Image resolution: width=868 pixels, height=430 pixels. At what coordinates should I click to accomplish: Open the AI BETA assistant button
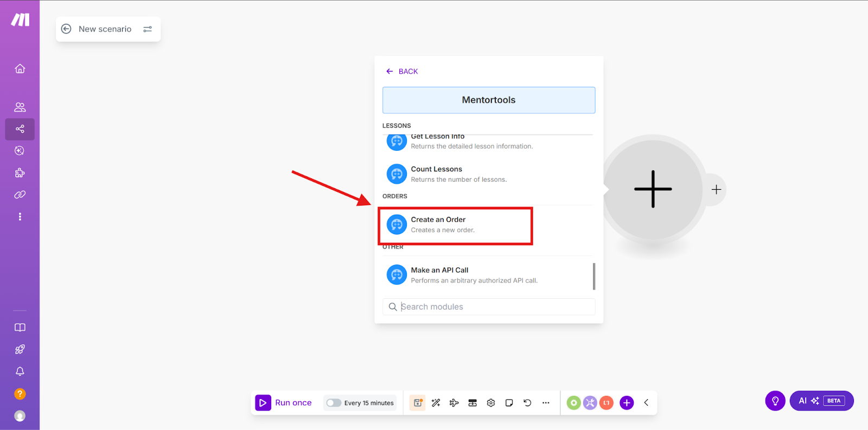coord(821,401)
